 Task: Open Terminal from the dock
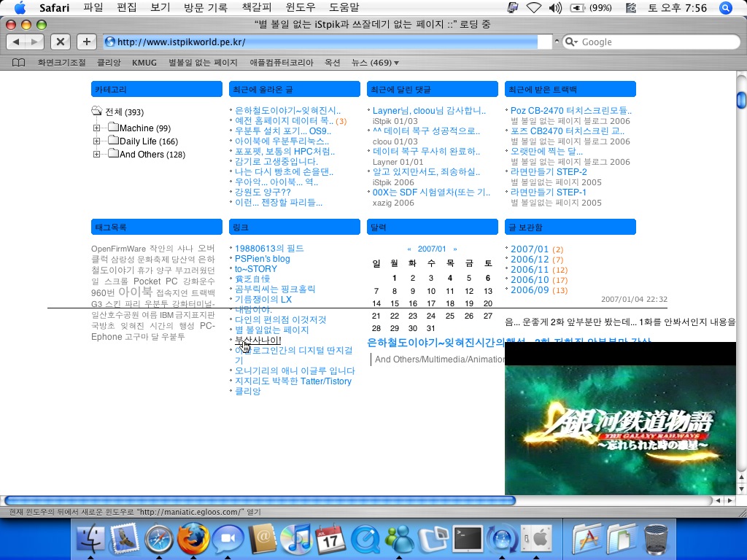467,540
